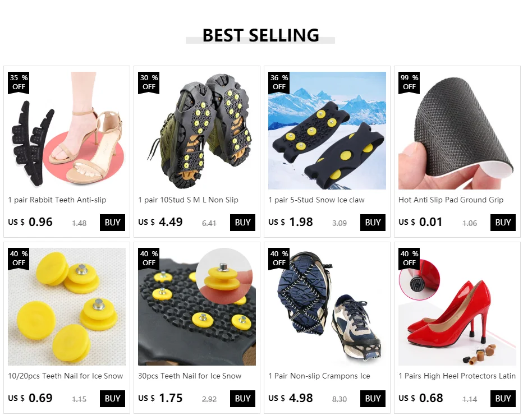The width and height of the screenshot is (523, 420).
Task: Click BUY for Rabbit Teeth Anti-slip item
Action: click(112, 223)
